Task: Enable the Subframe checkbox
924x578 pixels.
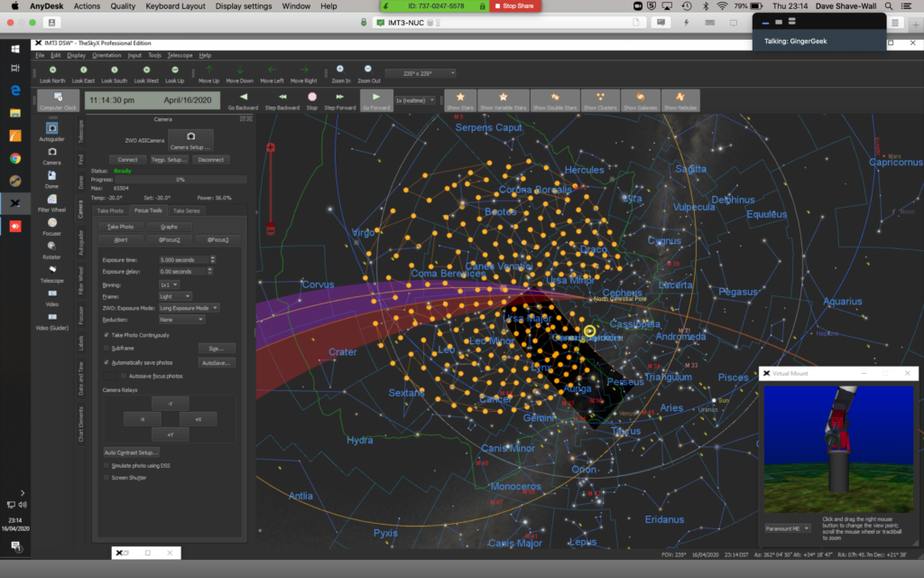Action: click(106, 348)
